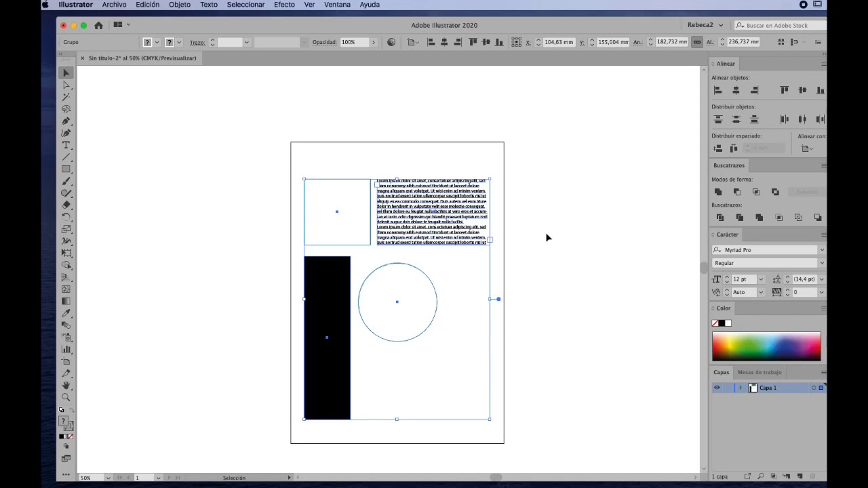Select the Hand tool
Screen dimensions: 868x488
pos(66,386)
